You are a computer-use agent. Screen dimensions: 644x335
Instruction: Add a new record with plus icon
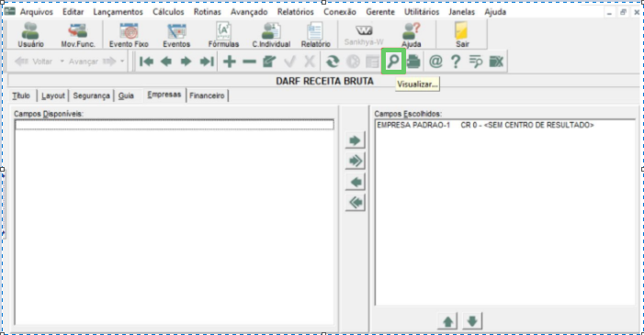click(229, 61)
